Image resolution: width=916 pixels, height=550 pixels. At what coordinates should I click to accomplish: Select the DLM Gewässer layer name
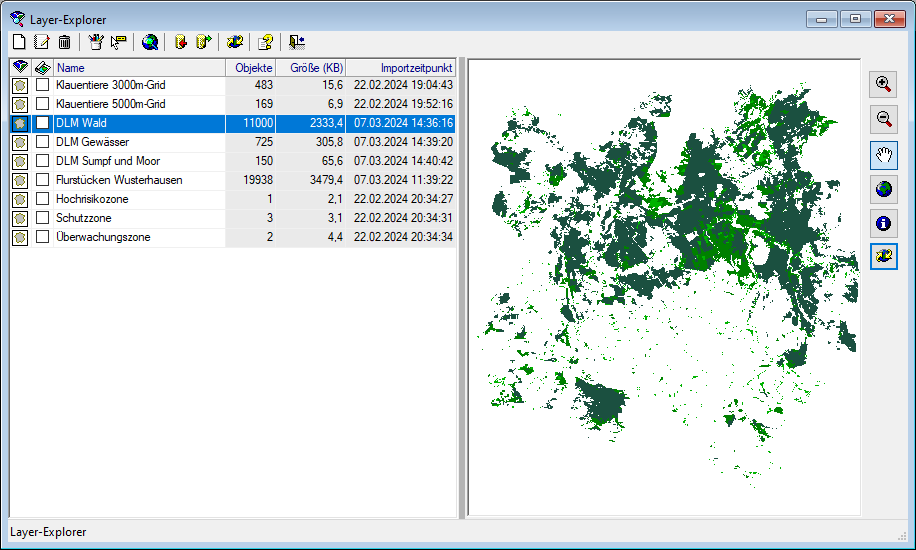coord(92,142)
